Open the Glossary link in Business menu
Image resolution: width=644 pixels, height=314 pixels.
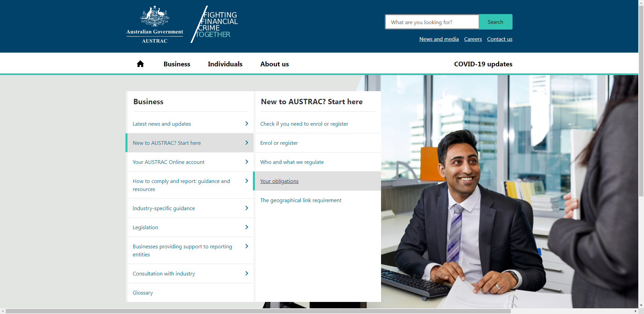[143, 293]
